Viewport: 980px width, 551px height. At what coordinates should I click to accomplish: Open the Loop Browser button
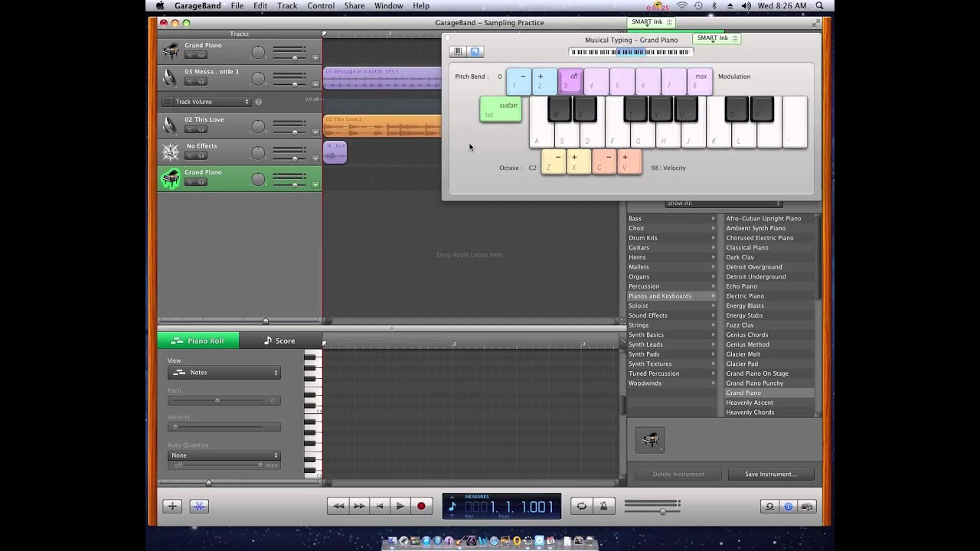tap(769, 507)
